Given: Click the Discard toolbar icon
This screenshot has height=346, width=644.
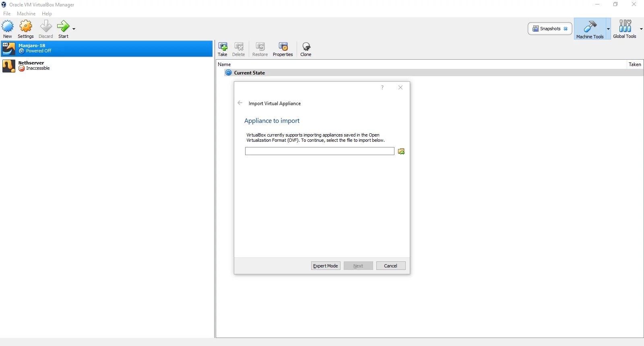Looking at the screenshot, I should point(46,27).
